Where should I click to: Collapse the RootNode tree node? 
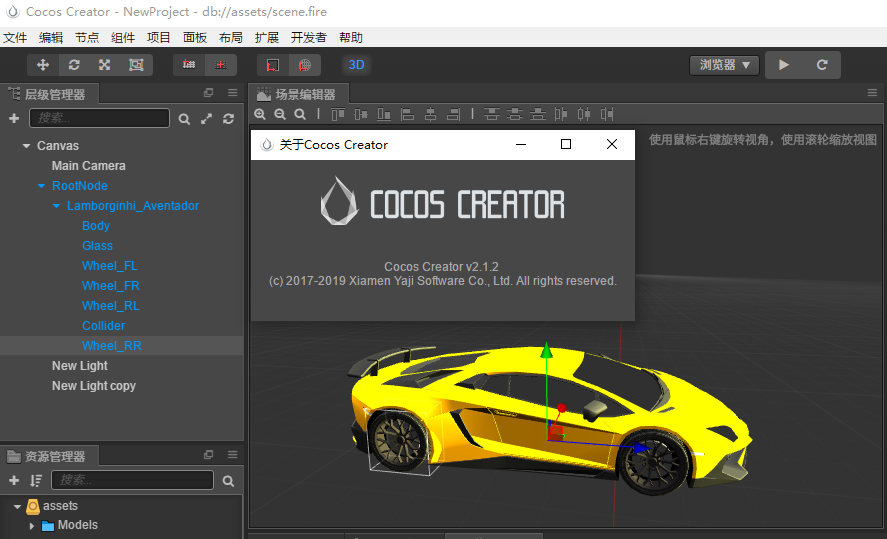pyautogui.click(x=41, y=186)
